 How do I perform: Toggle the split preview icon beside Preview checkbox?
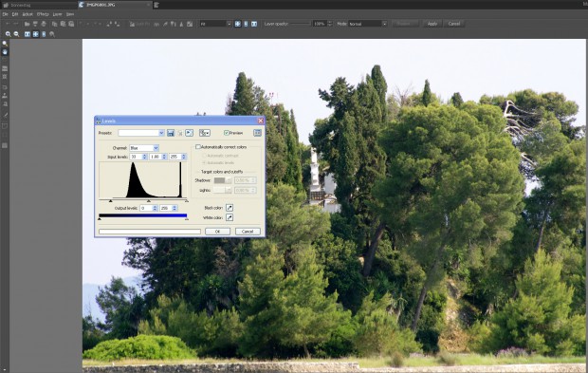257,133
